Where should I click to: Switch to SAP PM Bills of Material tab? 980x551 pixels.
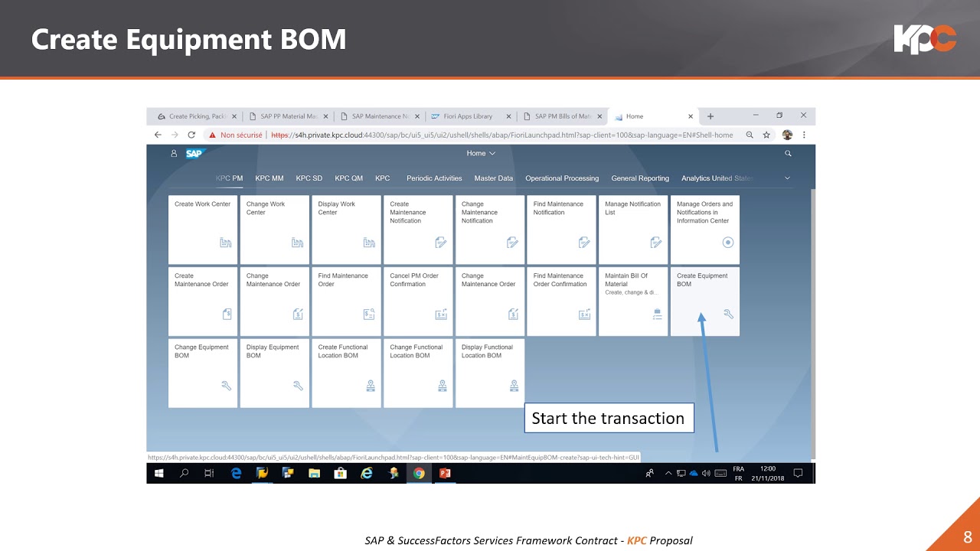(563, 116)
